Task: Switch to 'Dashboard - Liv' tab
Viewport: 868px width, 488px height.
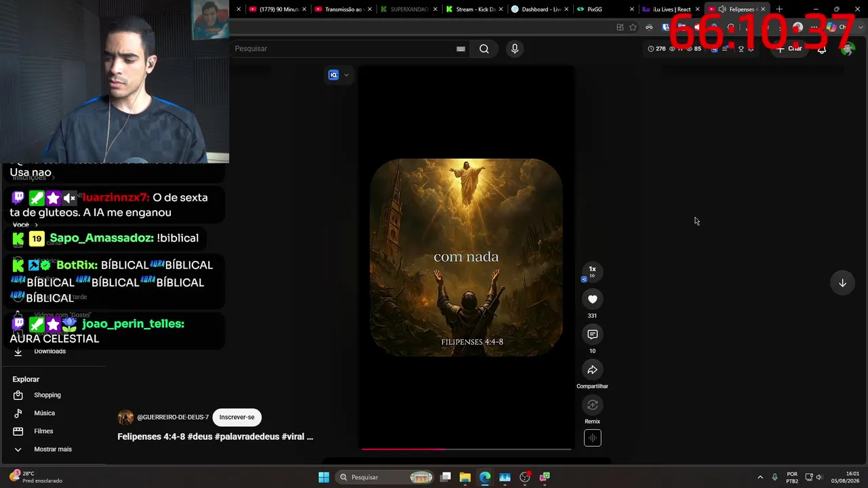Action: (x=540, y=9)
